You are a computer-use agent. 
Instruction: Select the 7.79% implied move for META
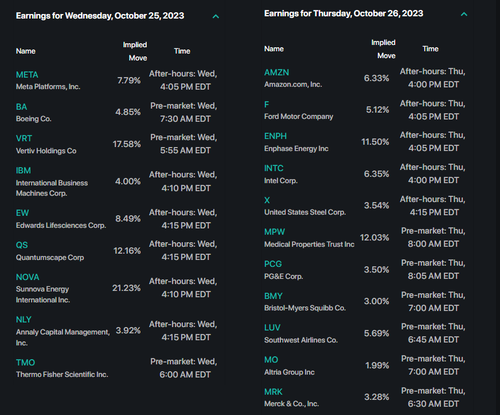[129, 80]
